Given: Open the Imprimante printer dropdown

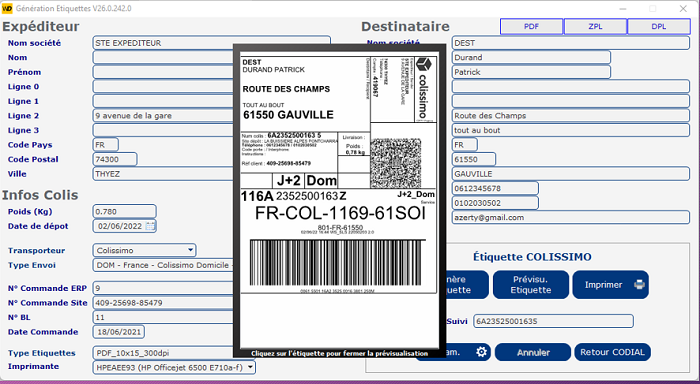Looking at the screenshot, I should click(x=250, y=367).
